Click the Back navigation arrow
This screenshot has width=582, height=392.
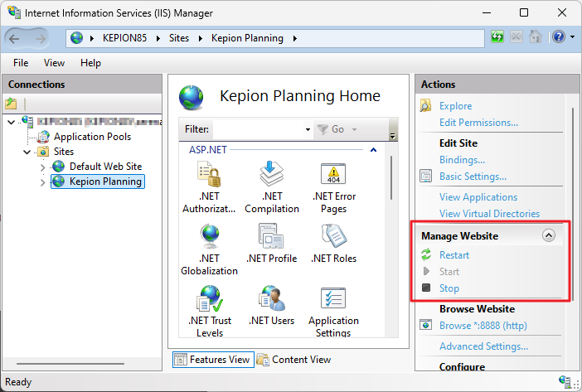coord(14,39)
